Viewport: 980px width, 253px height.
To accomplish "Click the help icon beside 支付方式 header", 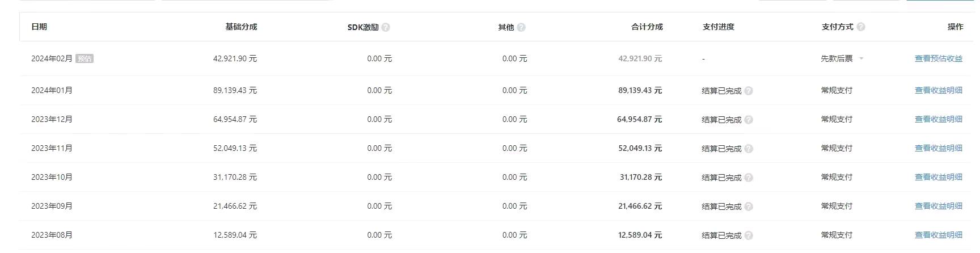I will [x=861, y=27].
